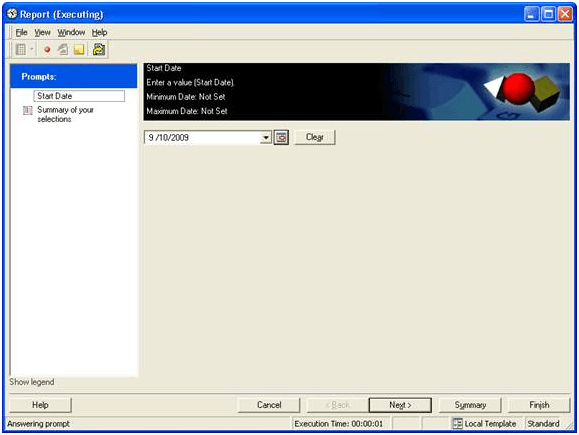The width and height of the screenshot is (579, 435).
Task: Click the grid view toolbar icon
Action: tap(21, 49)
